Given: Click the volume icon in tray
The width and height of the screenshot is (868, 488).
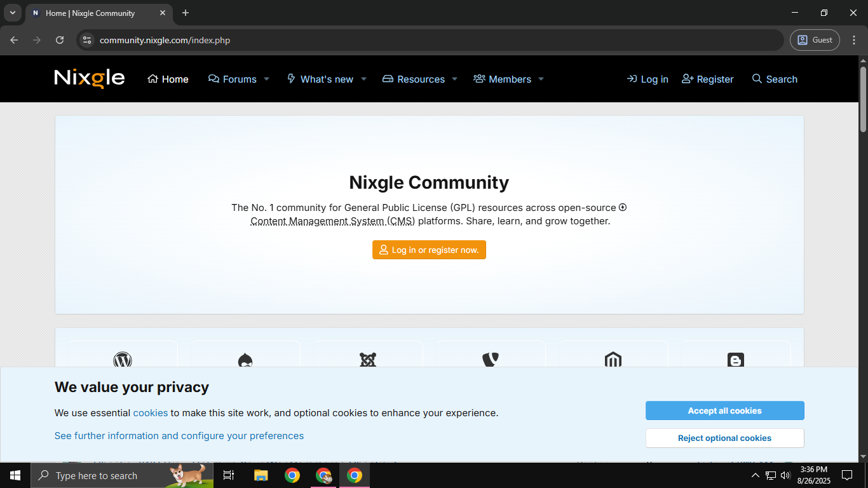Looking at the screenshot, I should point(785,475).
